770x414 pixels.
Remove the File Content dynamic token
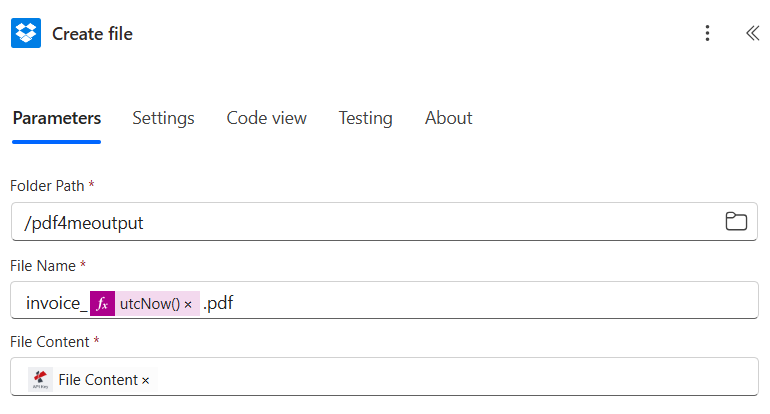146,380
